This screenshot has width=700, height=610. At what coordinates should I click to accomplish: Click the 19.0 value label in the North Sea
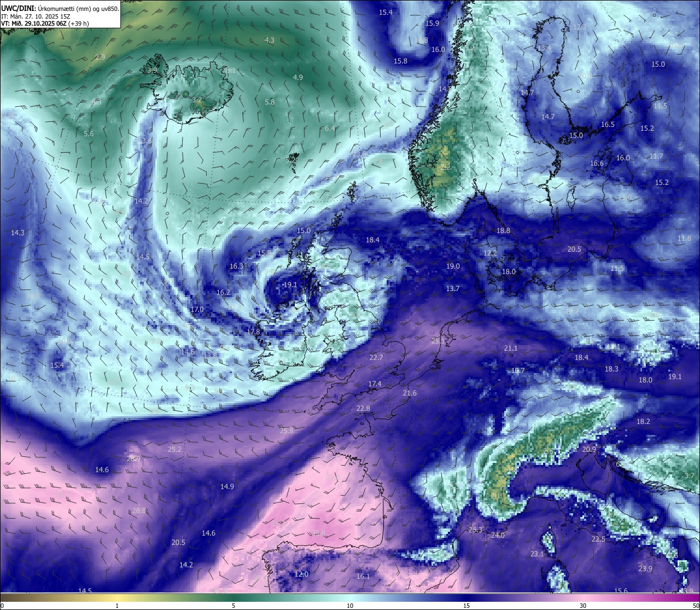click(453, 266)
